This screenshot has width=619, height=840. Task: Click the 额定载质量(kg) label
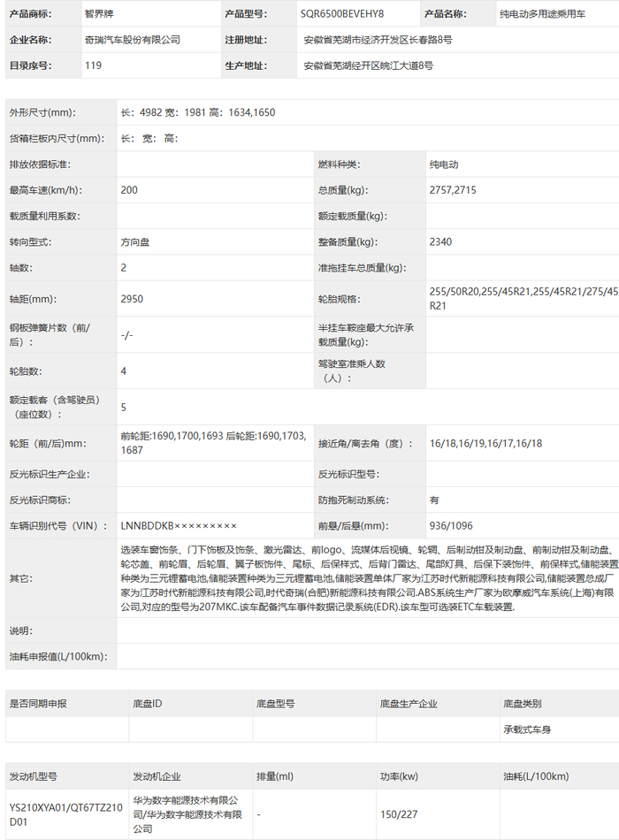[x=353, y=216]
